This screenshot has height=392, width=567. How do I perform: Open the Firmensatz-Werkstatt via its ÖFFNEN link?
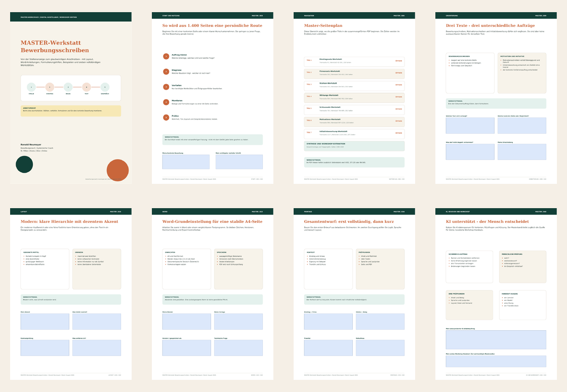coord(398,73)
